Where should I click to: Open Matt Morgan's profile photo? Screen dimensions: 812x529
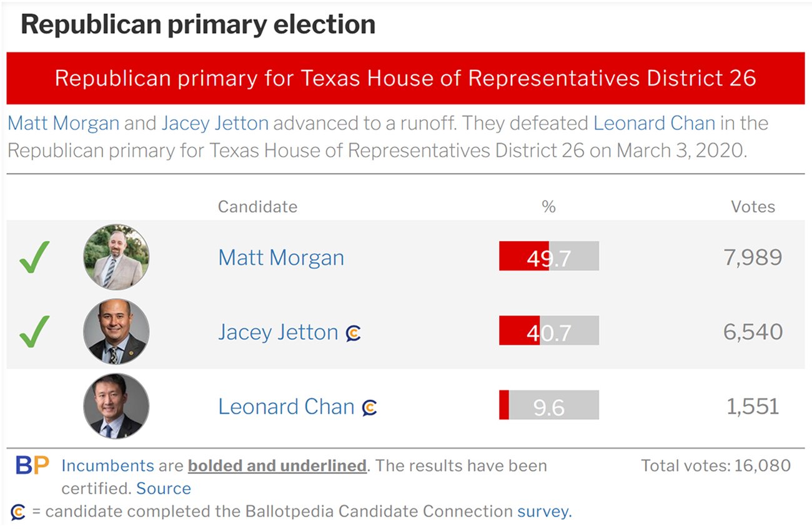click(x=116, y=257)
